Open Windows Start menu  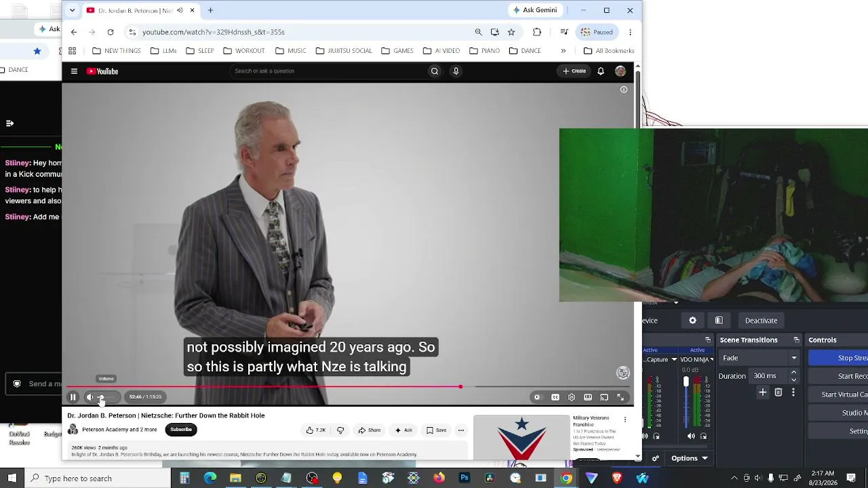[12, 479]
